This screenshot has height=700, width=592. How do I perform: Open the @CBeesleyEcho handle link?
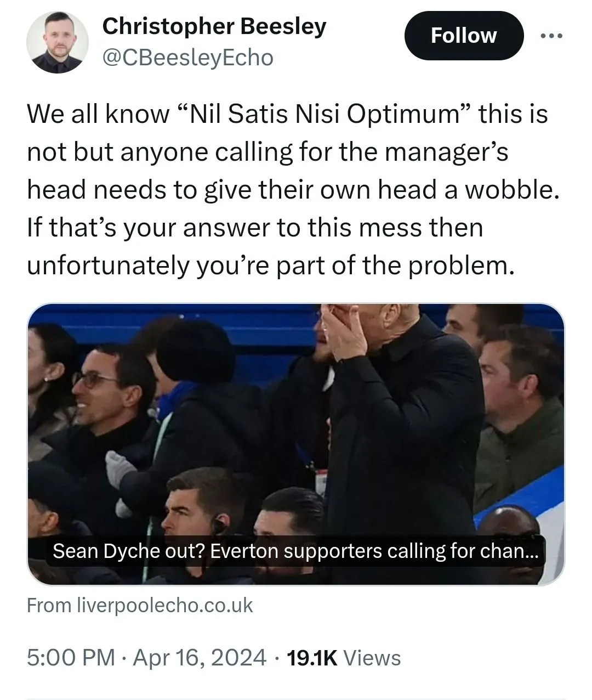[x=188, y=58]
